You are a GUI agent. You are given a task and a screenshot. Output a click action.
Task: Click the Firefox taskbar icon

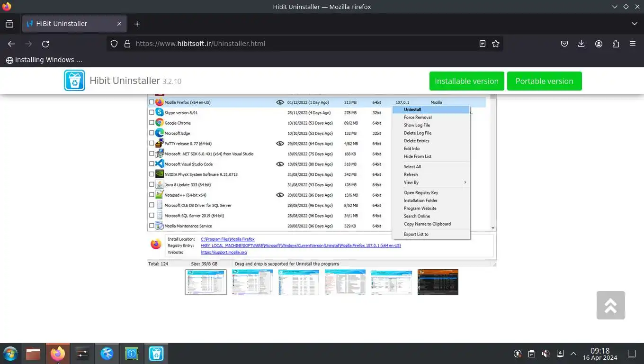pyautogui.click(x=58, y=354)
